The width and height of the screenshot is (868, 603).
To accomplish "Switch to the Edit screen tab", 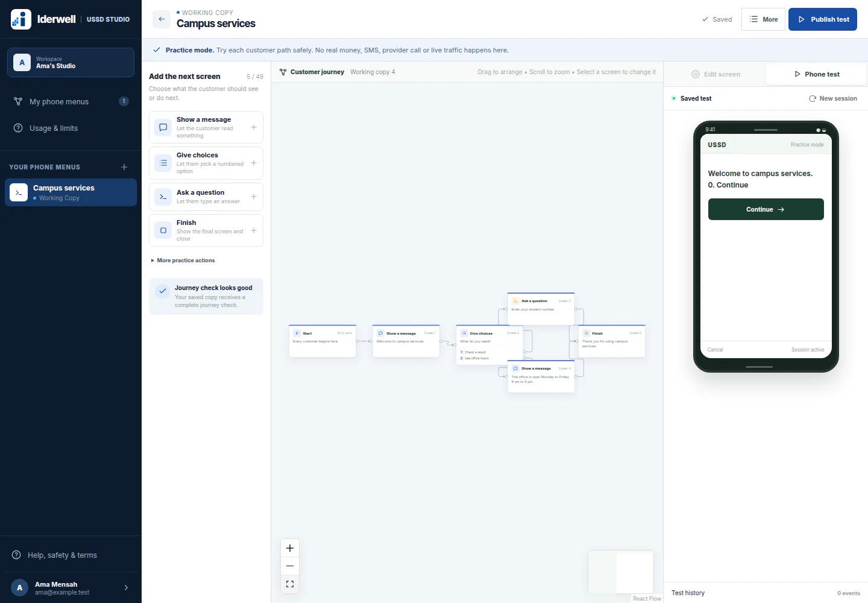I will (715, 74).
